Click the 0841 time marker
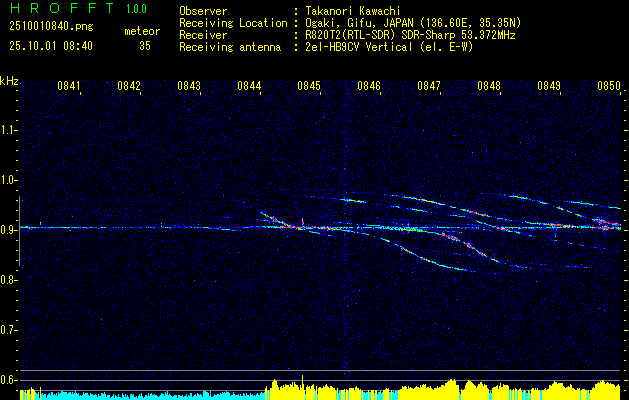Image resolution: width=629 pixels, height=400 pixels. [69, 86]
